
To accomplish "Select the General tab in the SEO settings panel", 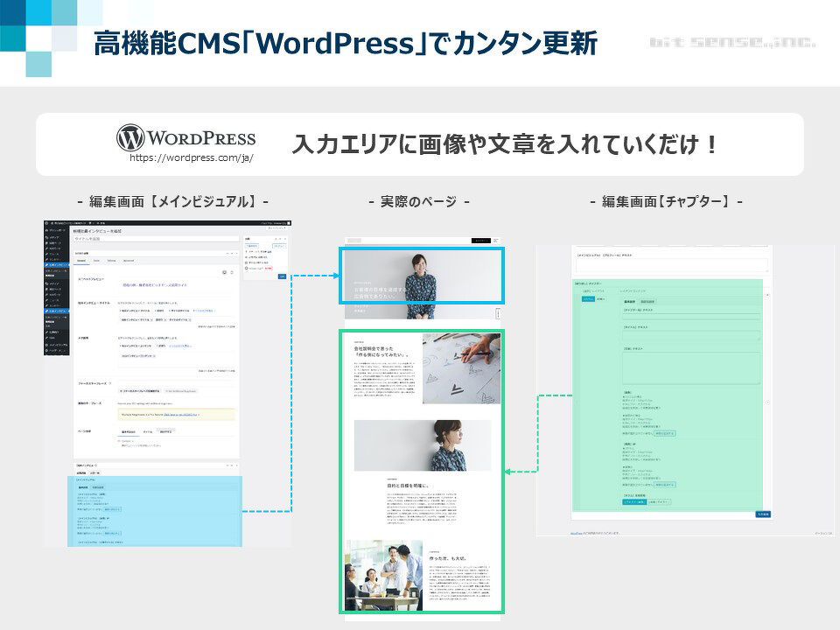I will point(81,261).
